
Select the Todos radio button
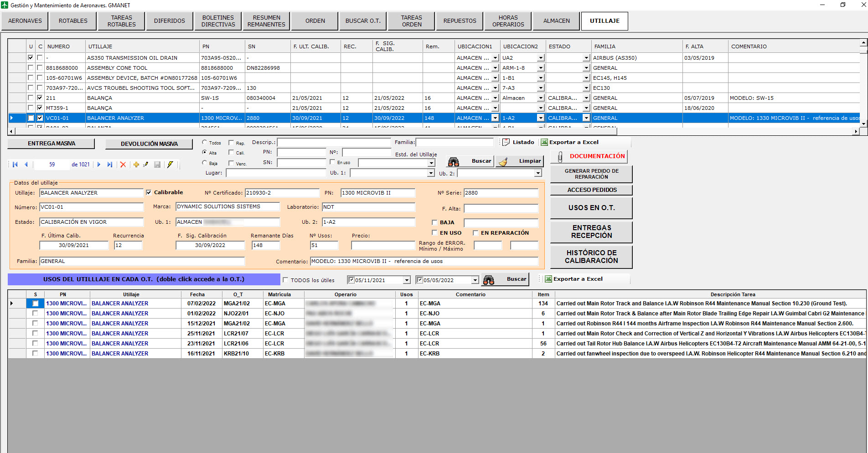click(205, 142)
